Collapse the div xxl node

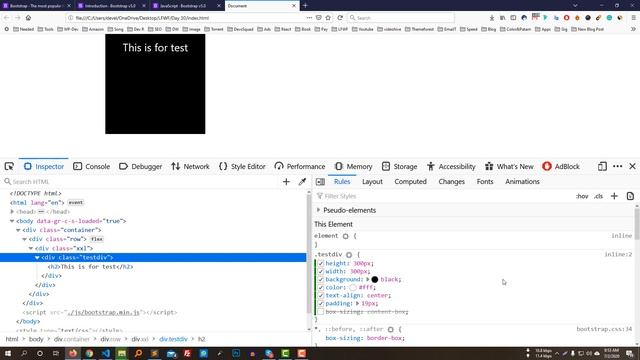click(x=31, y=248)
